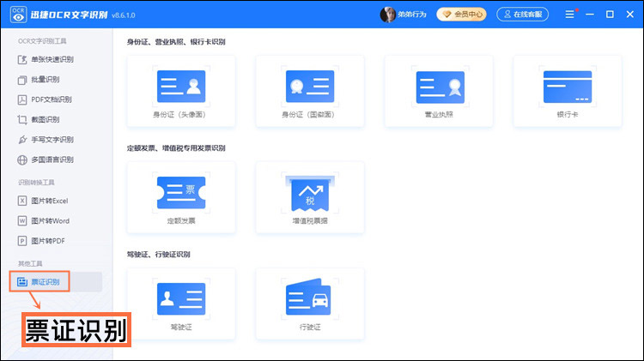The width and height of the screenshot is (644, 361).
Task: Open 身份证（头像面） recognition card
Action: 181,91
